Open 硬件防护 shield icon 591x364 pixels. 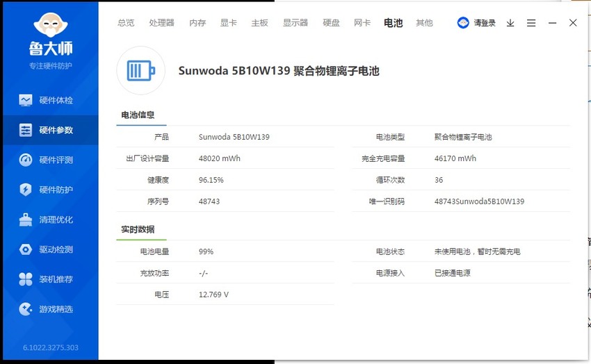[x=26, y=190]
